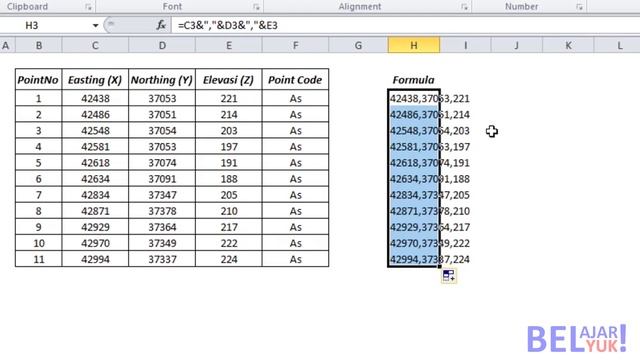Select cell with Elevasi 203

229,131
